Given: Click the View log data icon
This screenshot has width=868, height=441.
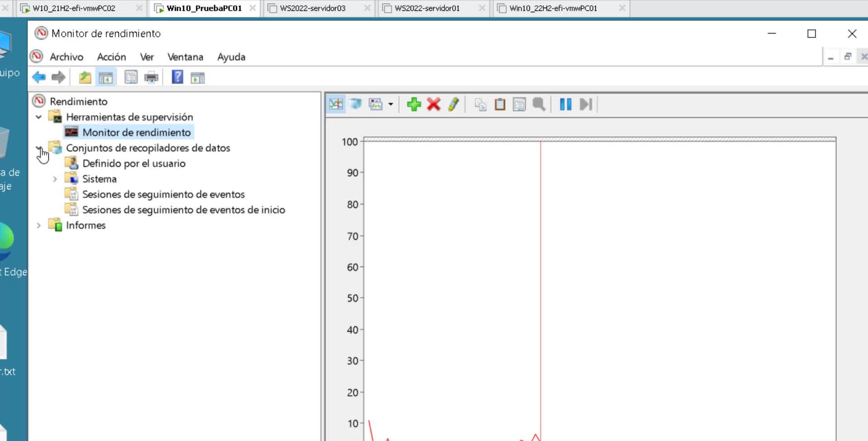Looking at the screenshot, I should tap(356, 104).
